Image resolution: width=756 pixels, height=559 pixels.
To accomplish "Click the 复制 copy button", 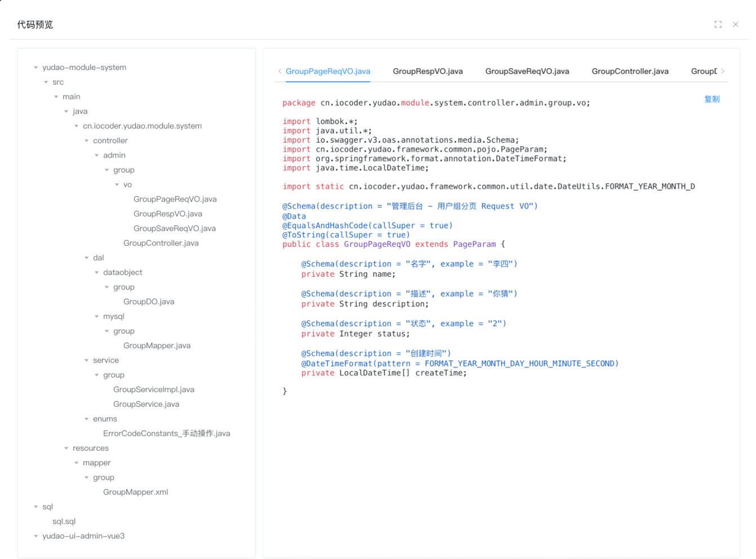I will pos(711,99).
